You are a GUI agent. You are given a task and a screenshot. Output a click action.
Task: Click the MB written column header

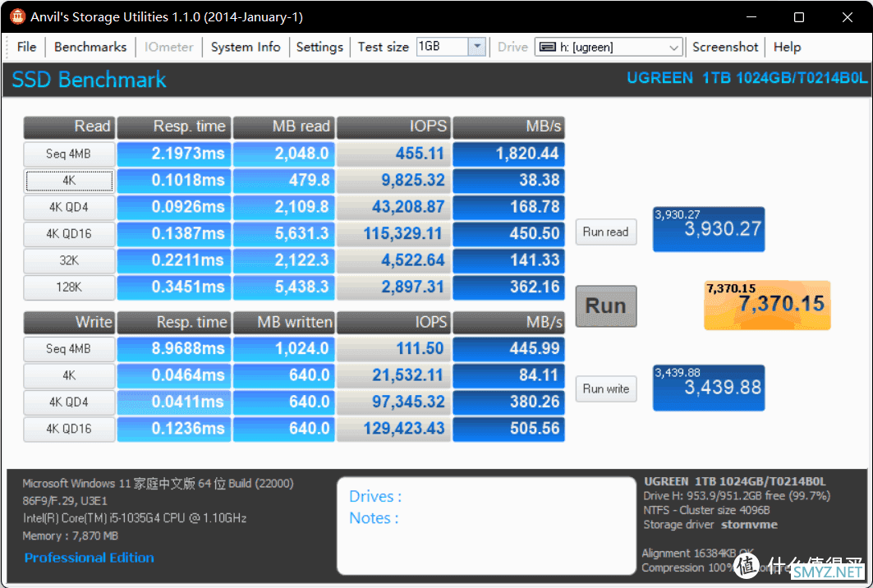point(283,323)
